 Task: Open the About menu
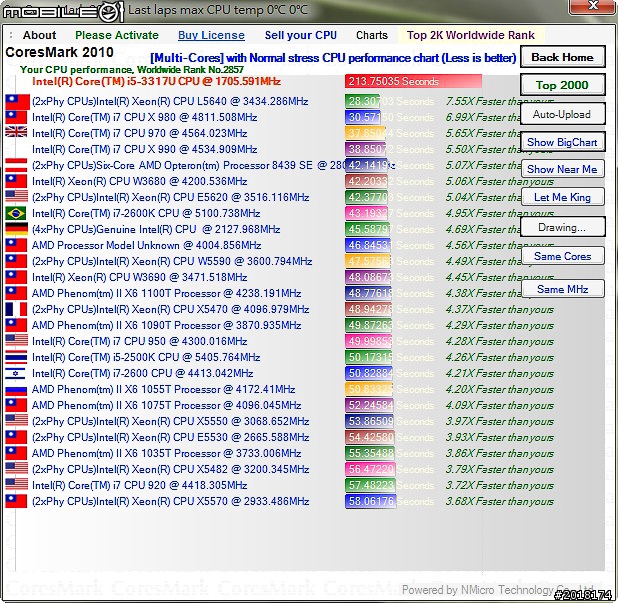[x=39, y=35]
